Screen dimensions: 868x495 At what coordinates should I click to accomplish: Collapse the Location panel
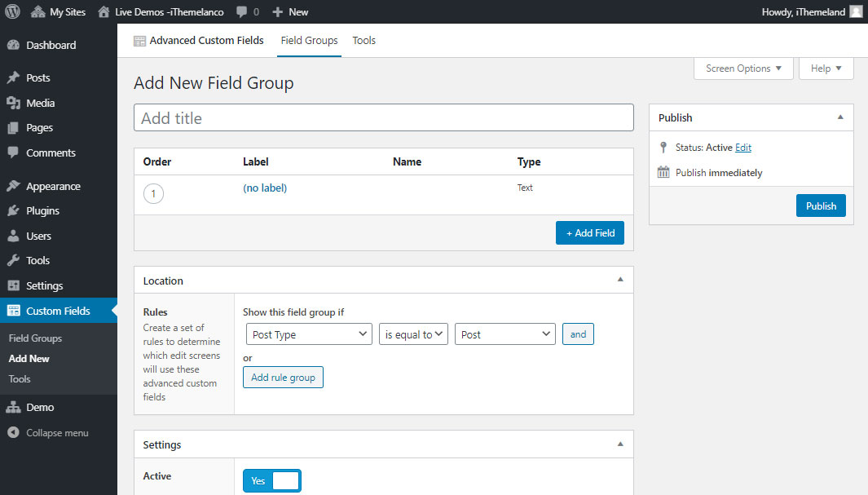620,280
